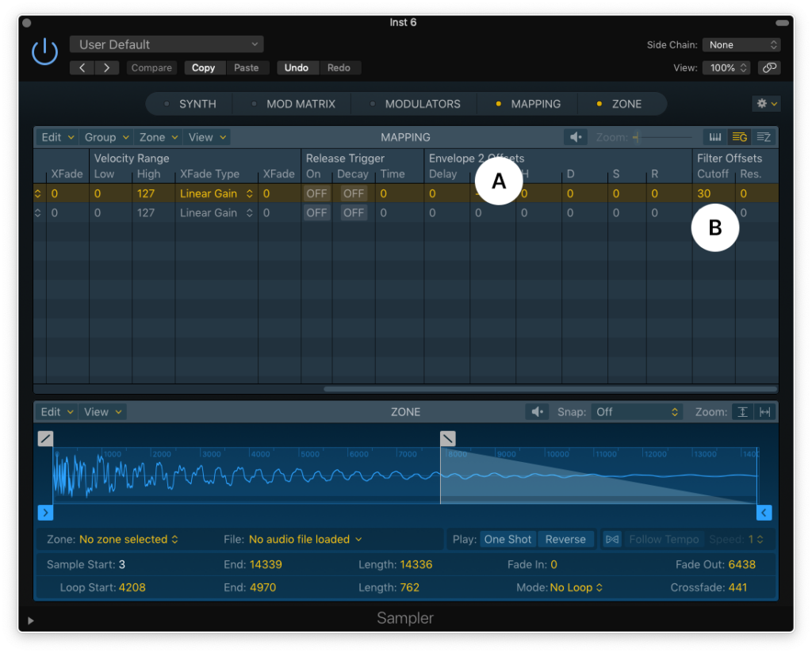Toggle Release Trigger On in the second row

(316, 212)
